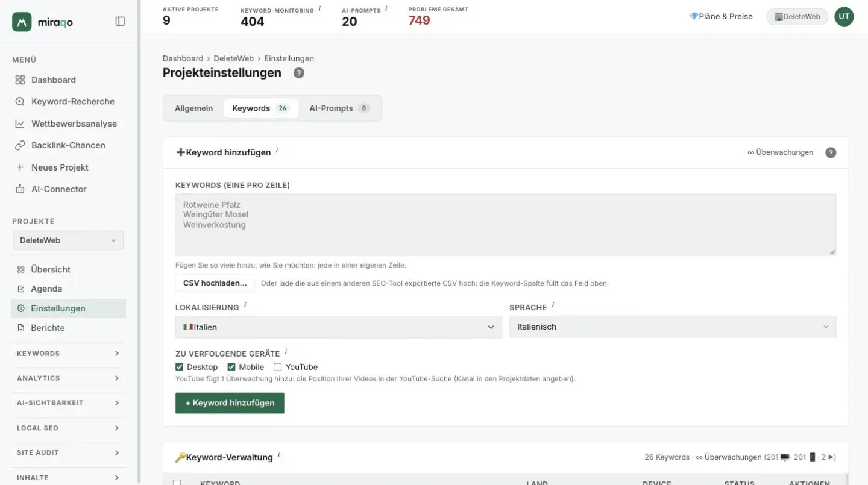Open help icon beside Überwachungen

(831, 152)
